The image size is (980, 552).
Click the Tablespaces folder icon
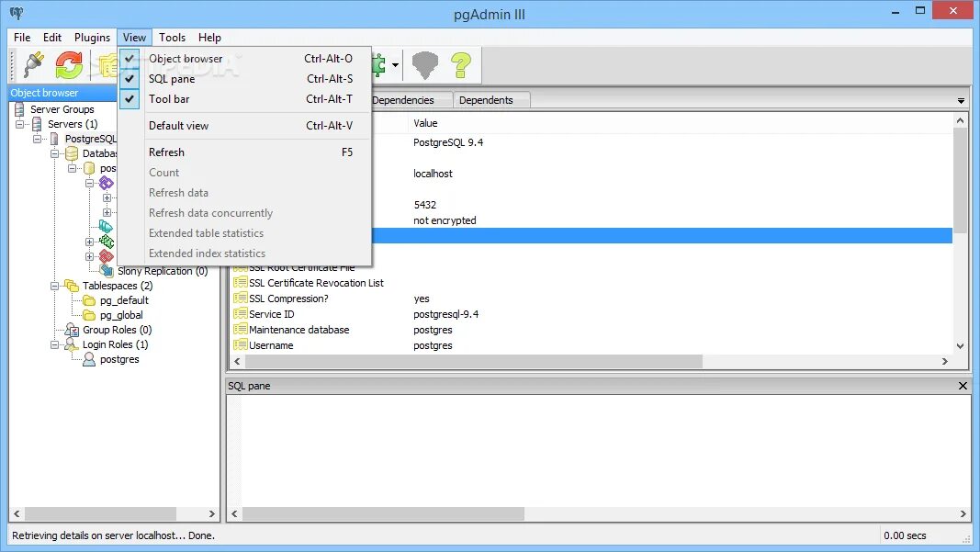[72, 286]
